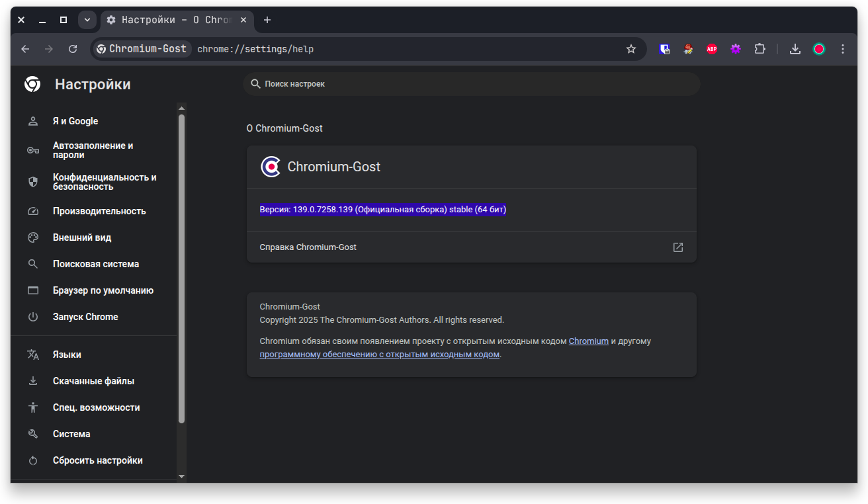868x504 pixels.
Task: Open Языки settings
Action: [94, 355]
